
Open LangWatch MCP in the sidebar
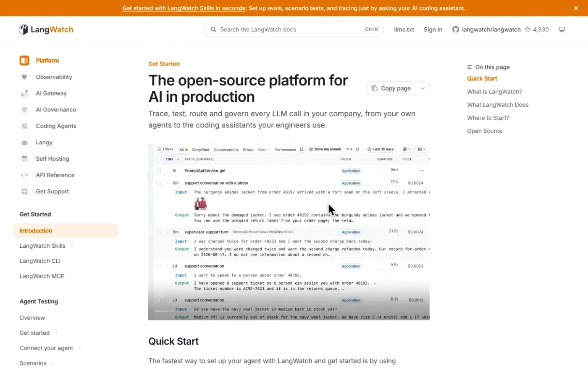click(x=42, y=276)
